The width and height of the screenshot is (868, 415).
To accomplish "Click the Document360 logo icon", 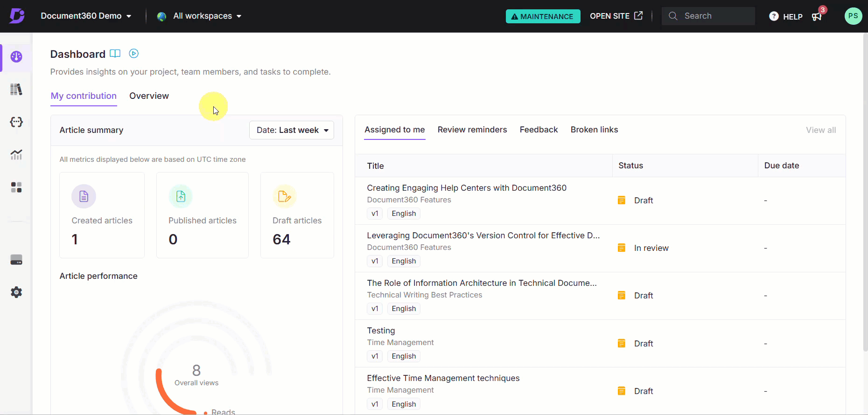I will (17, 16).
